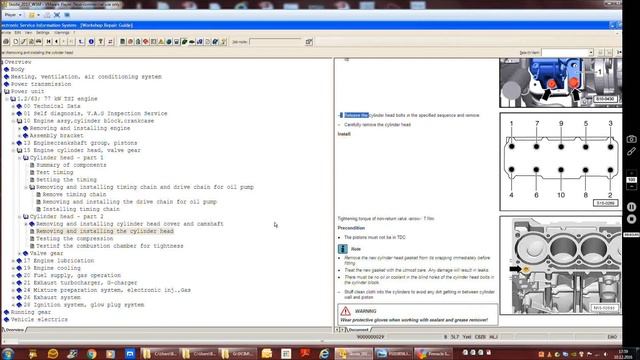640x360 pixels.
Task: Collapse Cylinder head - part 1 node
Action: point(20,158)
